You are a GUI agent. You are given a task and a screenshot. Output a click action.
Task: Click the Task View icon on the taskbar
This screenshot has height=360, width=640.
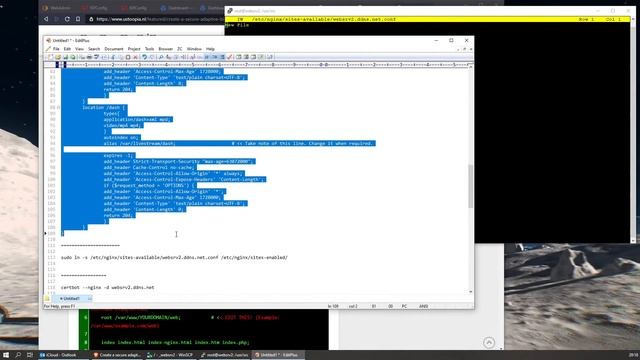[x=30, y=355]
